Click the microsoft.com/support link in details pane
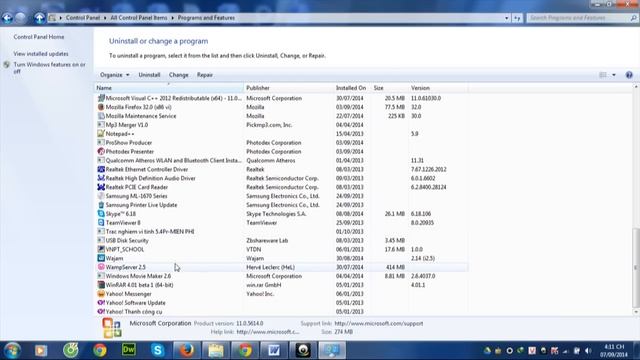The height and width of the screenshot is (360, 640). pos(379,323)
